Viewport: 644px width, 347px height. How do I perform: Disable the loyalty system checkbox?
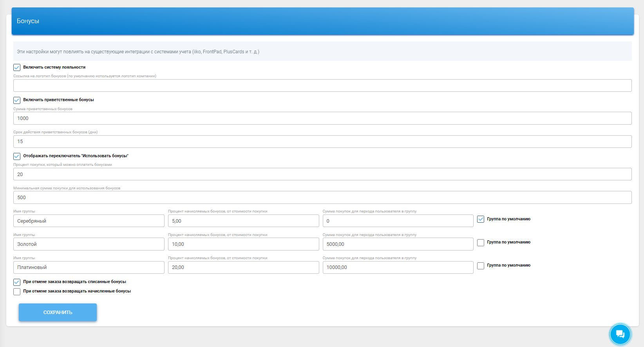coord(17,67)
